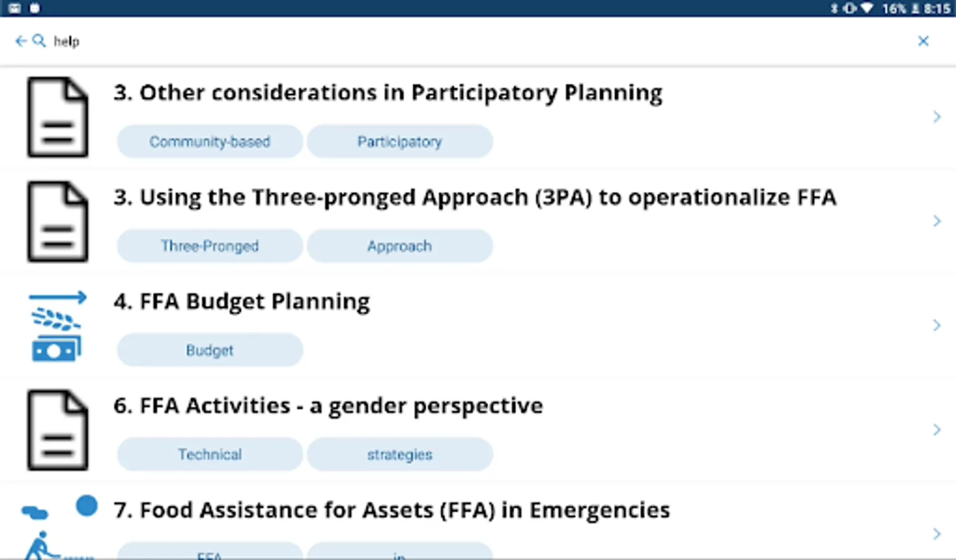
Task: Tap the back arrow in search bar
Action: [21, 41]
